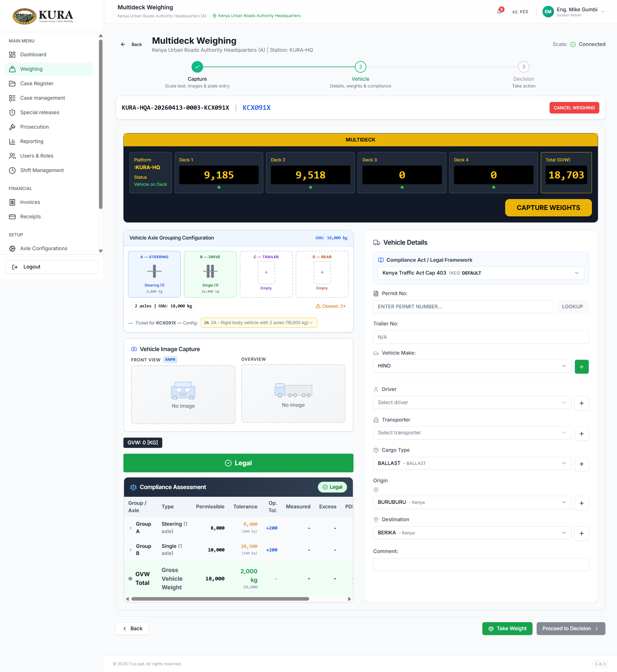Image resolution: width=617 pixels, height=672 pixels.
Task: Click the front view camera placeholder
Action: (183, 395)
